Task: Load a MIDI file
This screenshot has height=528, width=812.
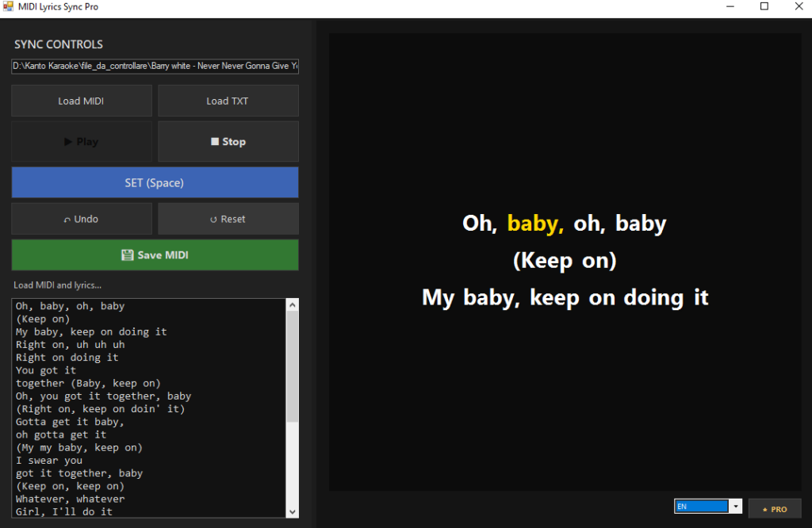Action: coord(82,101)
